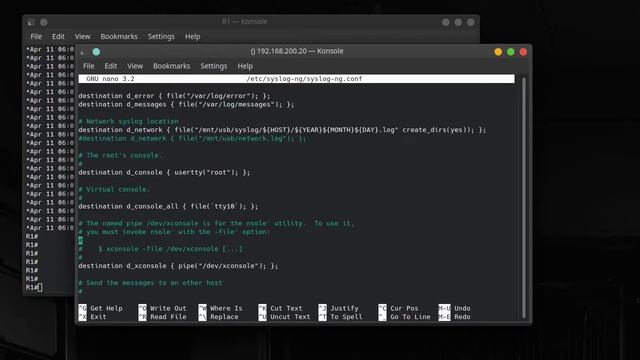Click the To Spell shortcut in nano footer
This screenshot has width=640, height=360.
[340, 317]
